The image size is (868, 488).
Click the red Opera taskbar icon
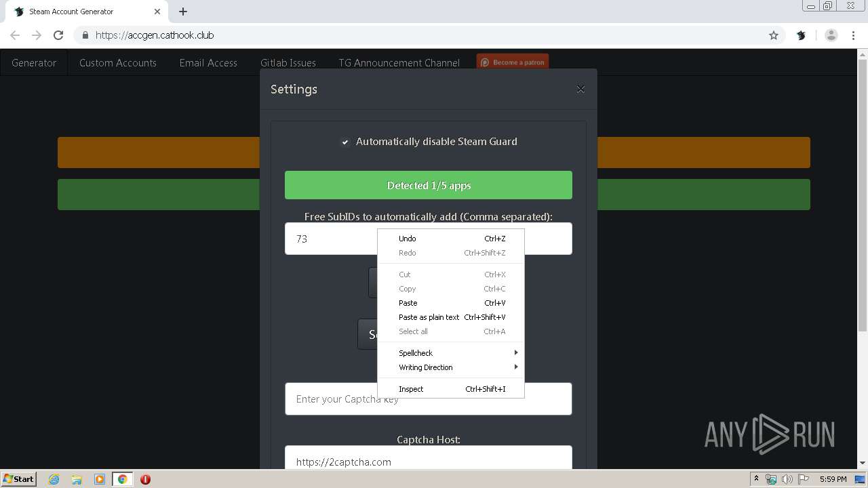145,479
